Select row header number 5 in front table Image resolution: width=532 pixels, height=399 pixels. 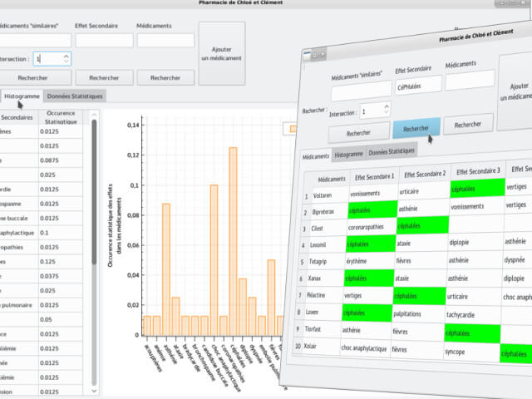pos(302,262)
